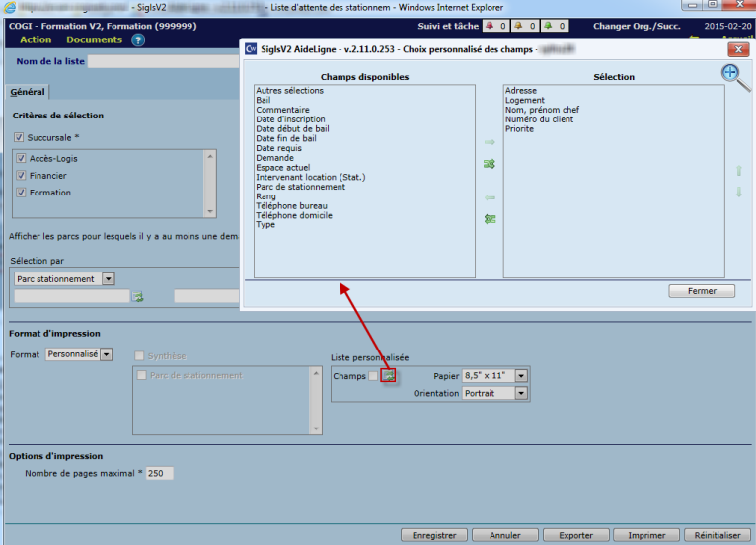Open the Action menu
Viewport: 756px width, 545px height.
[x=36, y=40]
